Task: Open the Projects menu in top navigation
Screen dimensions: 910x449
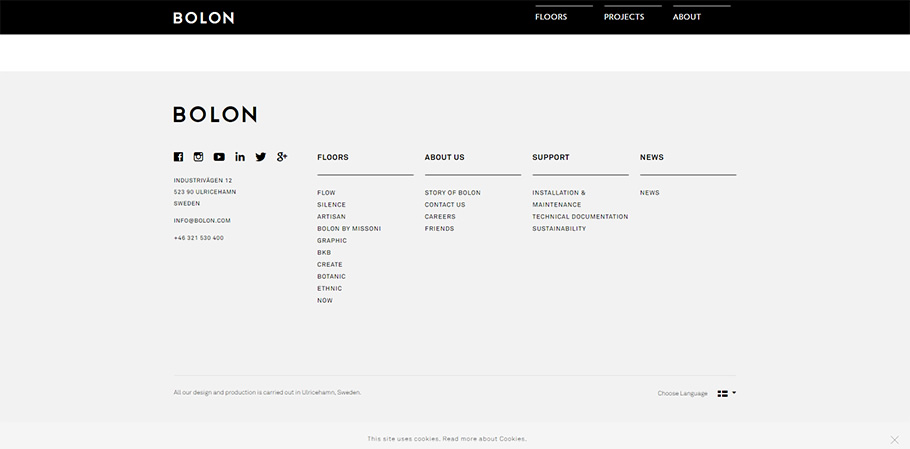Action: 624,17
